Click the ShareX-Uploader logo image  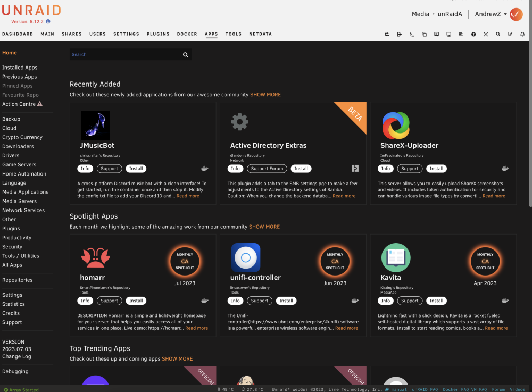click(396, 126)
